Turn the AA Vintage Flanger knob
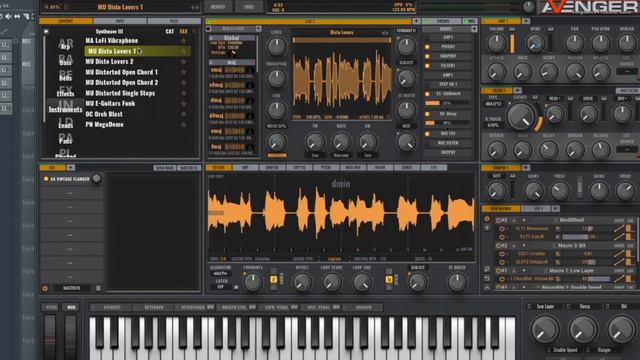This screenshot has width=640, height=360. pos(96,178)
